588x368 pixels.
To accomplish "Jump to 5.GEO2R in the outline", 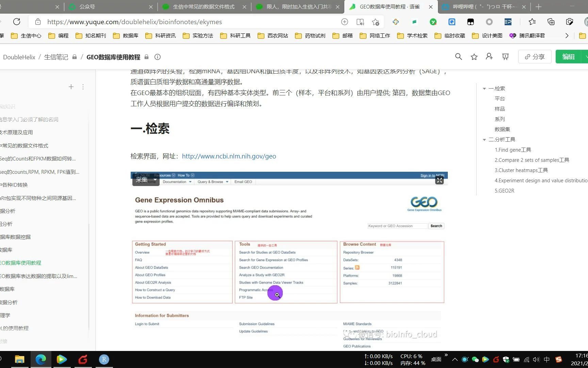I will 505,191.
